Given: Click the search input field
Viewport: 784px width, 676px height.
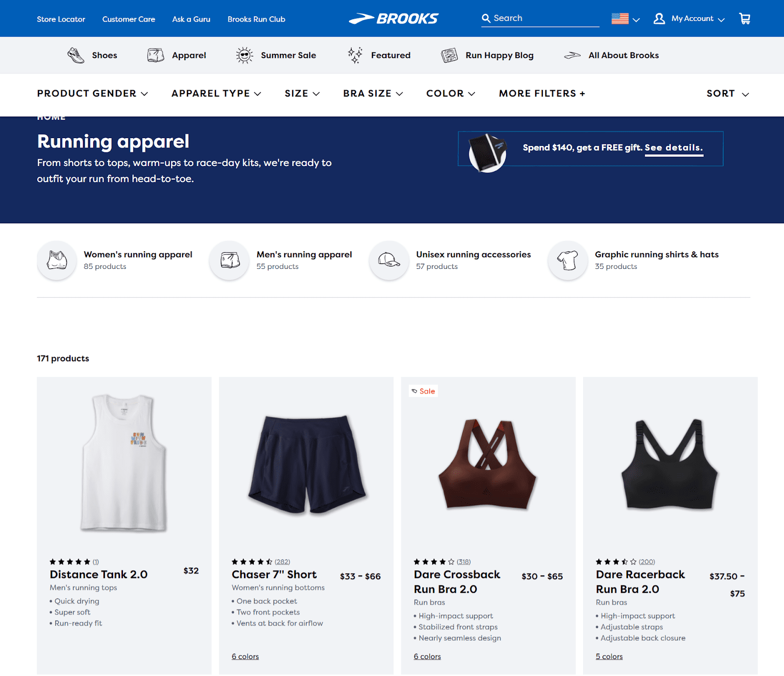Looking at the screenshot, I should (539, 18).
